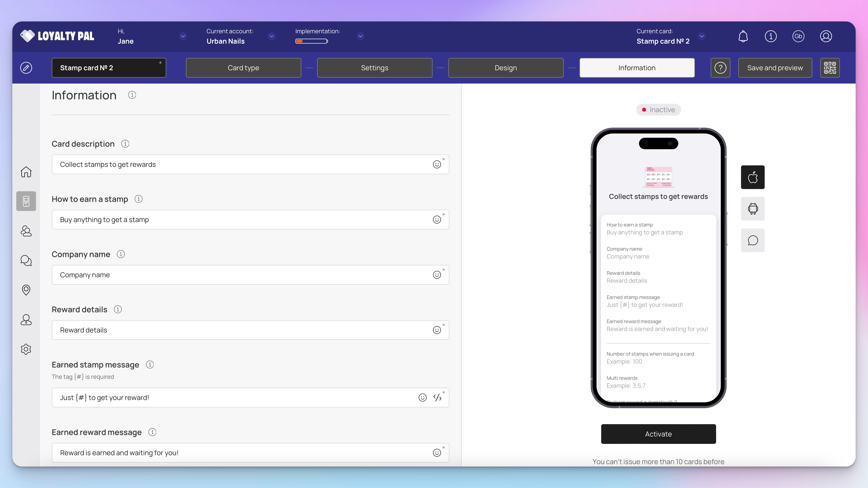Viewport: 868px width, 488px height.
Task: Expand the Current account dropdown
Action: pos(271,36)
